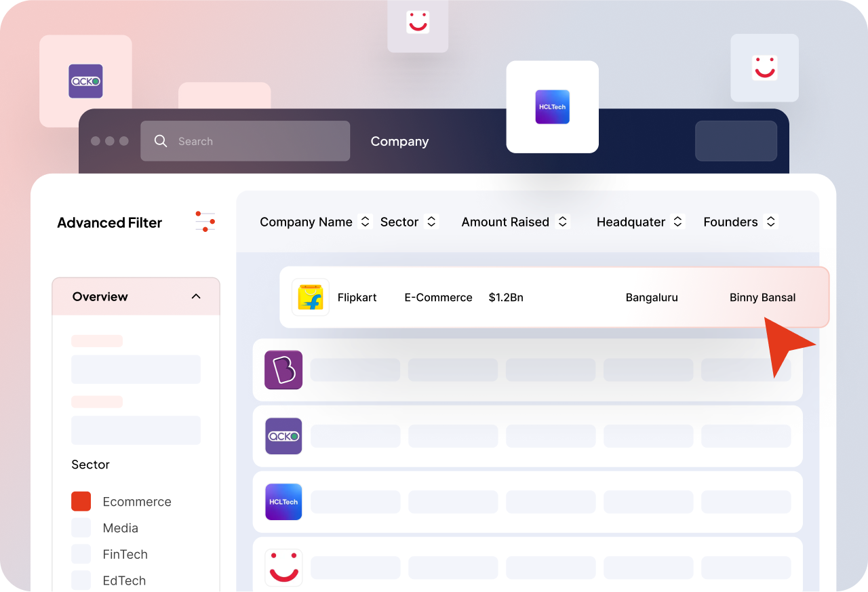Sort by Company Name arrows
This screenshot has width=868, height=592.
tap(365, 222)
